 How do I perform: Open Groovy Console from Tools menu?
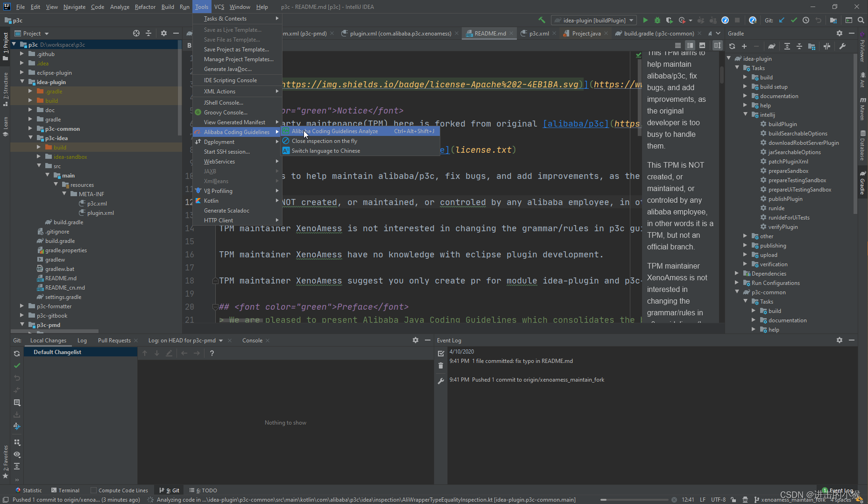[237, 112]
